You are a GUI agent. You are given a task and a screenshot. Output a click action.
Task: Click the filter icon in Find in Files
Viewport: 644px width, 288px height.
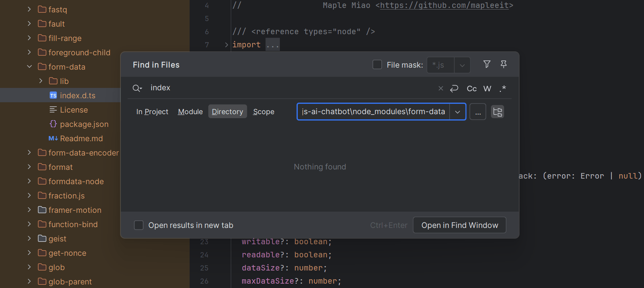click(x=487, y=64)
